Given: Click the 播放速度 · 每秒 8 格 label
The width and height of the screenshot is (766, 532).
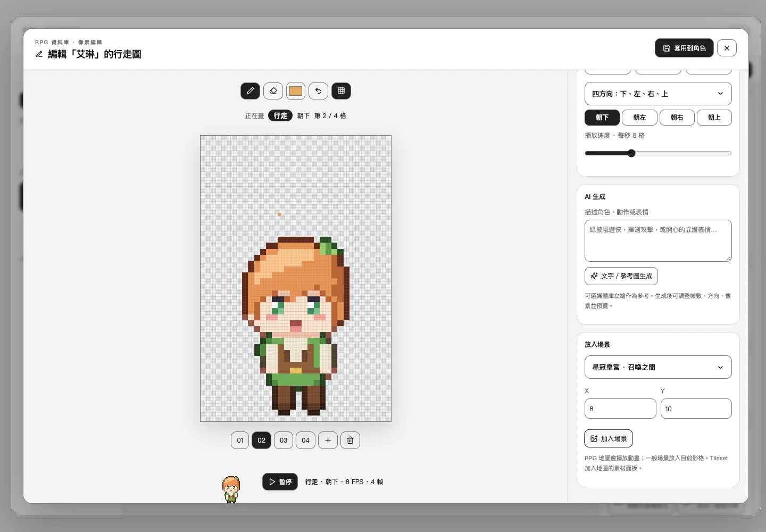Looking at the screenshot, I should 615,136.
